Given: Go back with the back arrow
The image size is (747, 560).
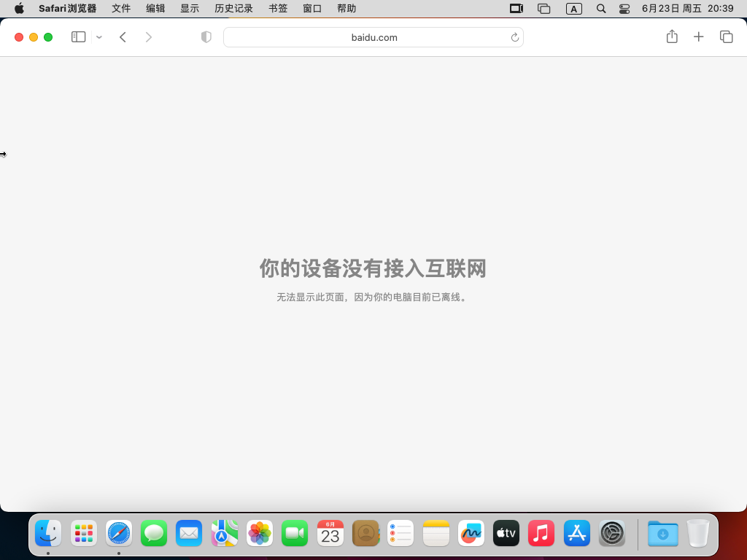Looking at the screenshot, I should (123, 37).
